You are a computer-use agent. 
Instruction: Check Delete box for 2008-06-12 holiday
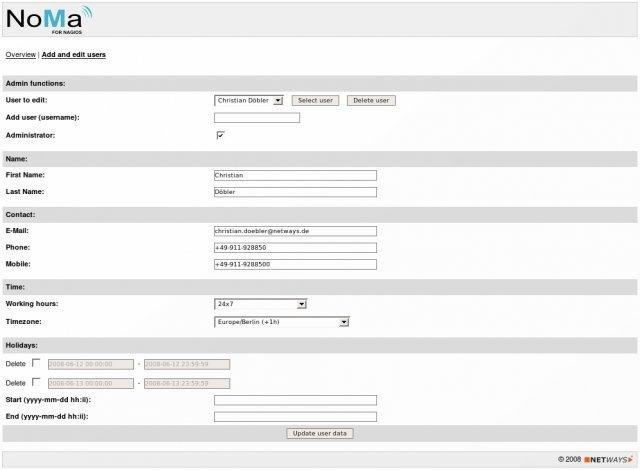(x=36, y=363)
